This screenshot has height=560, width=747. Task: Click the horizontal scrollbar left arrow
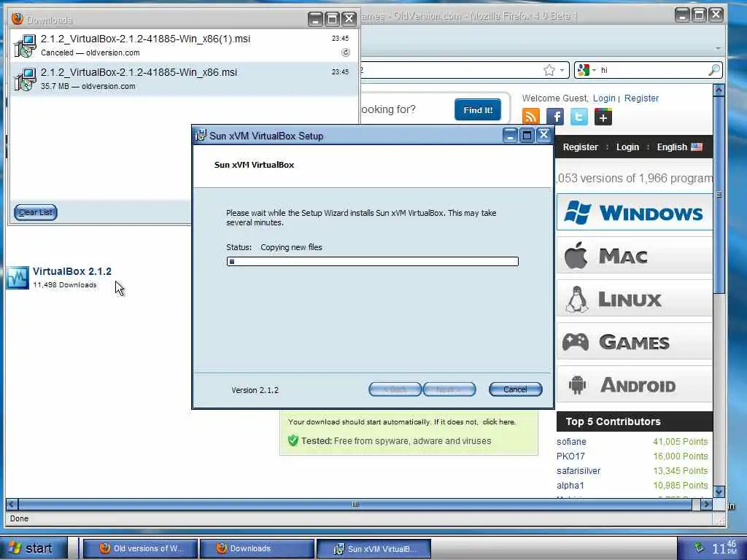[12, 505]
